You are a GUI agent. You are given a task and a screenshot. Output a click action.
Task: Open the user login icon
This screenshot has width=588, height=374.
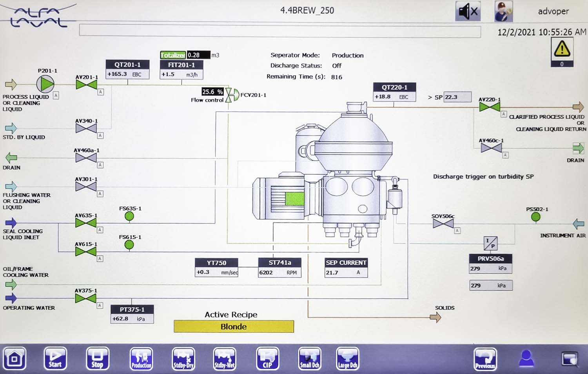coord(526,358)
